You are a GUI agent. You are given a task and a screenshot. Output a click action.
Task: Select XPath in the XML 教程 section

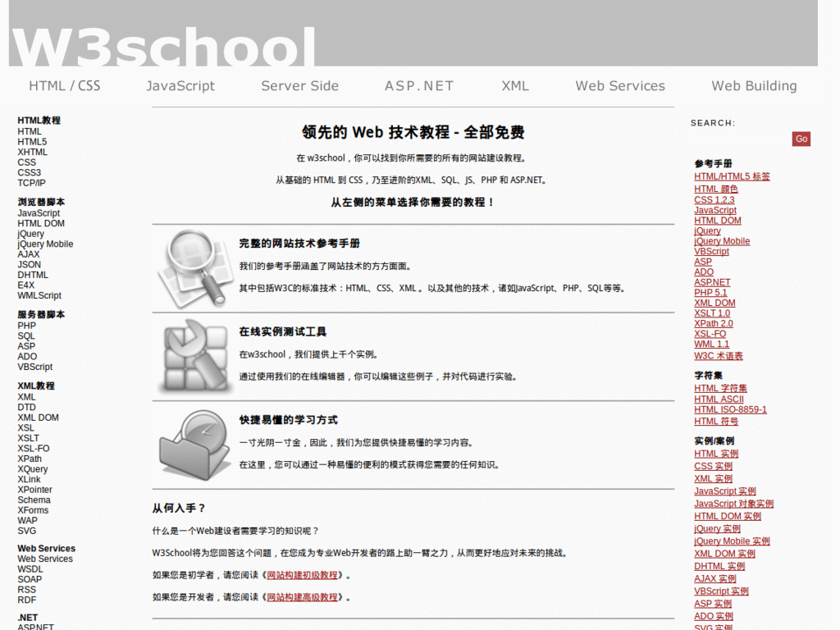click(x=30, y=459)
